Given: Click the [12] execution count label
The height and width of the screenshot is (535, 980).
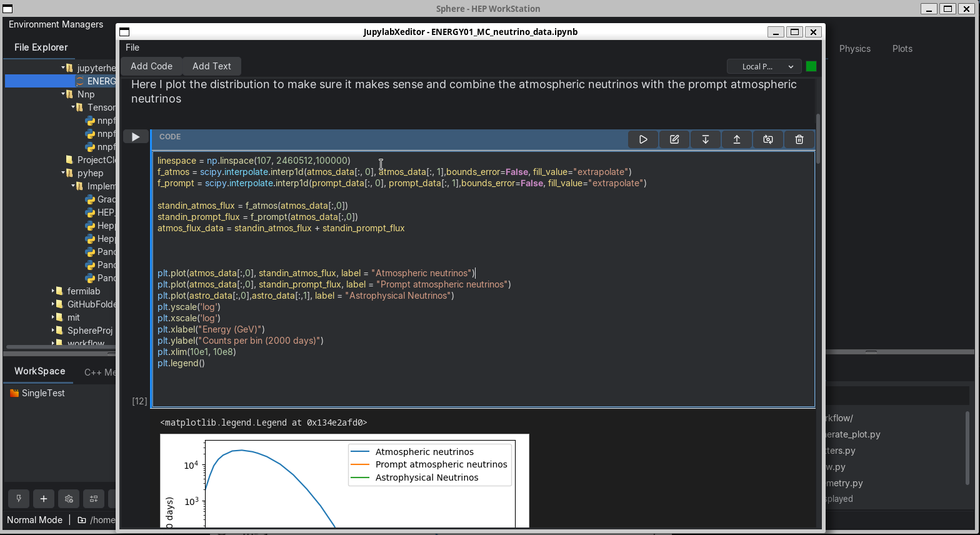Looking at the screenshot, I should click(x=139, y=401).
